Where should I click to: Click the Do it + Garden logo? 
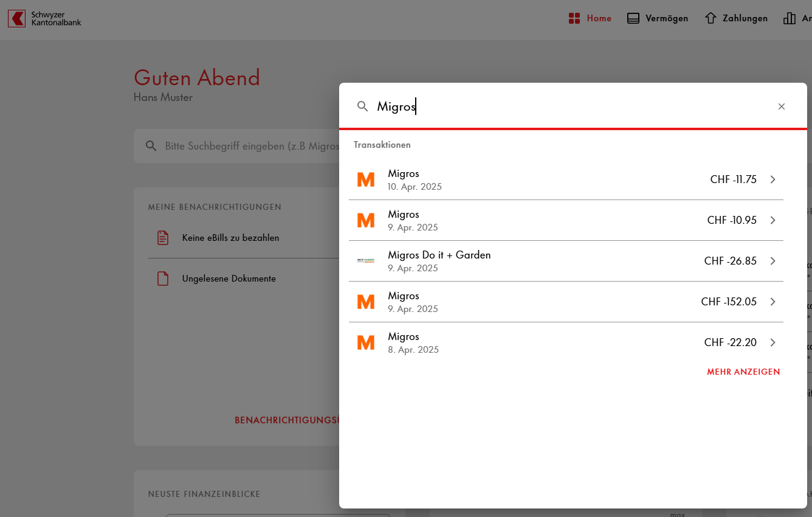[366, 261]
